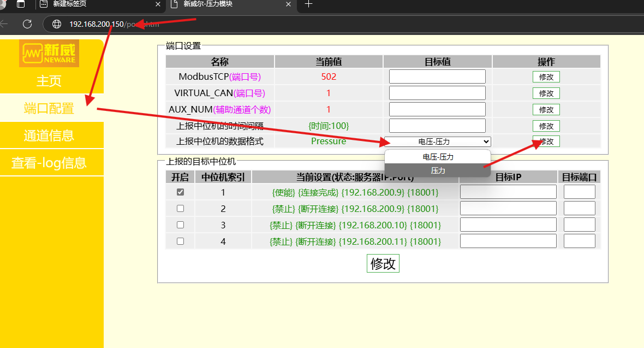The width and height of the screenshot is (644, 348).
Task: Click the AUX_NUM target value field
Action: (437, 109)
